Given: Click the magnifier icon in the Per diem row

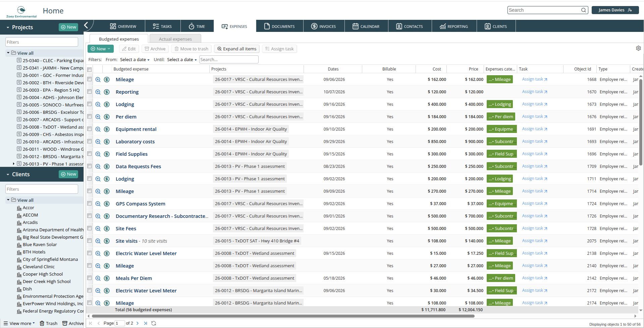Looking at the screenshot, I should coord(98,117).
